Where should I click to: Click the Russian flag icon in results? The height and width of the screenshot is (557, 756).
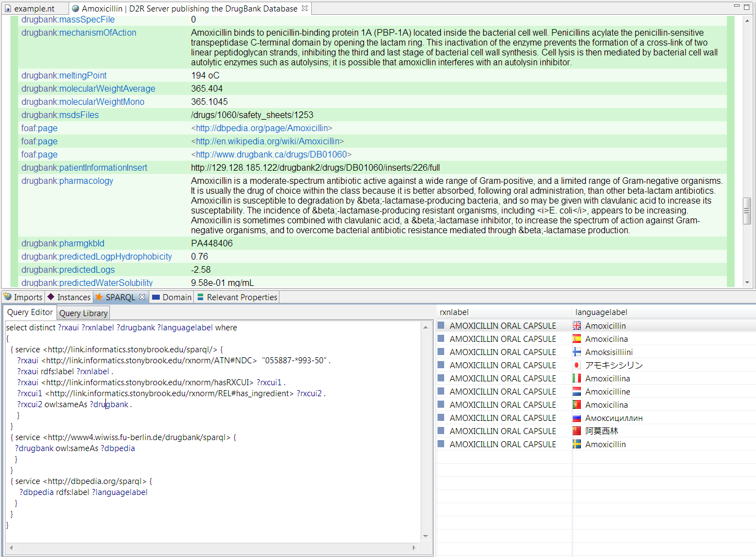point(576,418)
